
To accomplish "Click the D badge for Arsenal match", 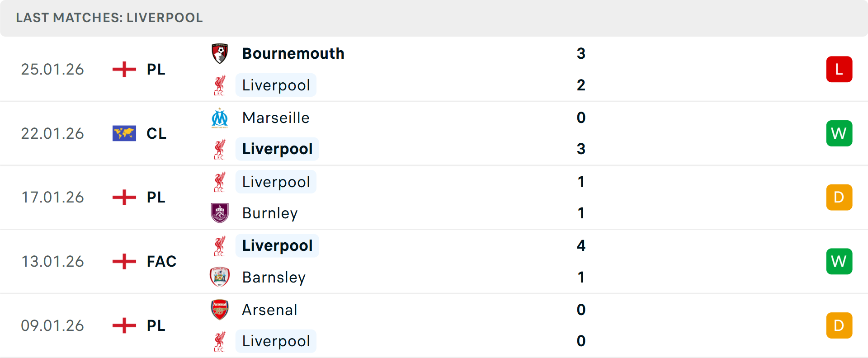I will (839, 325).
